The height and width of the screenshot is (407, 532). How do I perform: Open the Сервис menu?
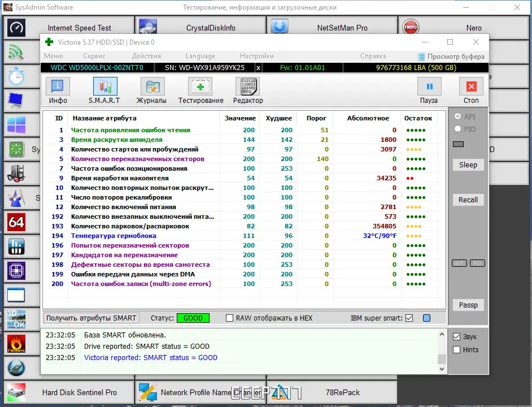tap(94, 56)
